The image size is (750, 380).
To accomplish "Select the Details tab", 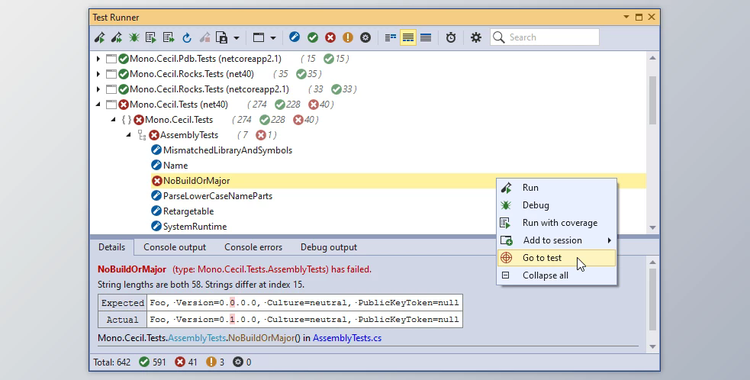I will [x=112, y=247].
